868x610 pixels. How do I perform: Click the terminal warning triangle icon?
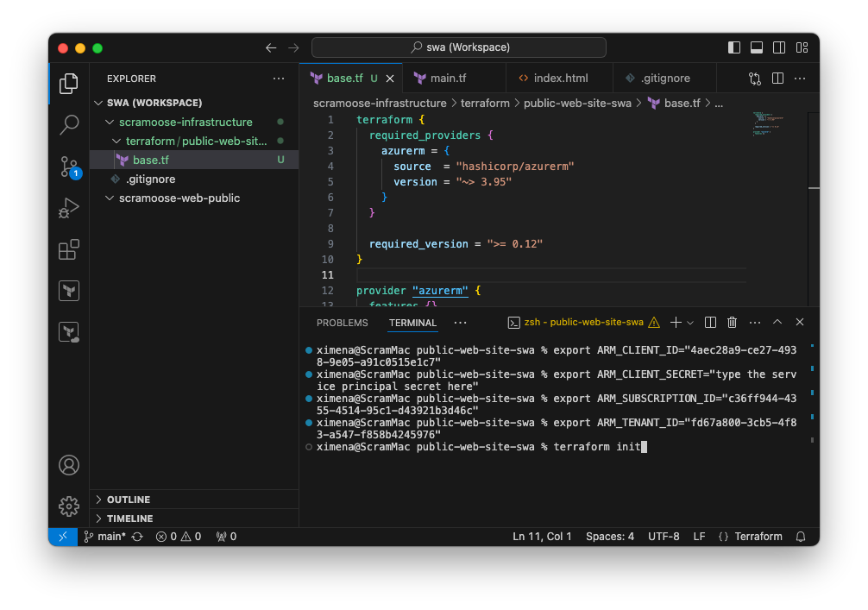(x=654, y=322)
